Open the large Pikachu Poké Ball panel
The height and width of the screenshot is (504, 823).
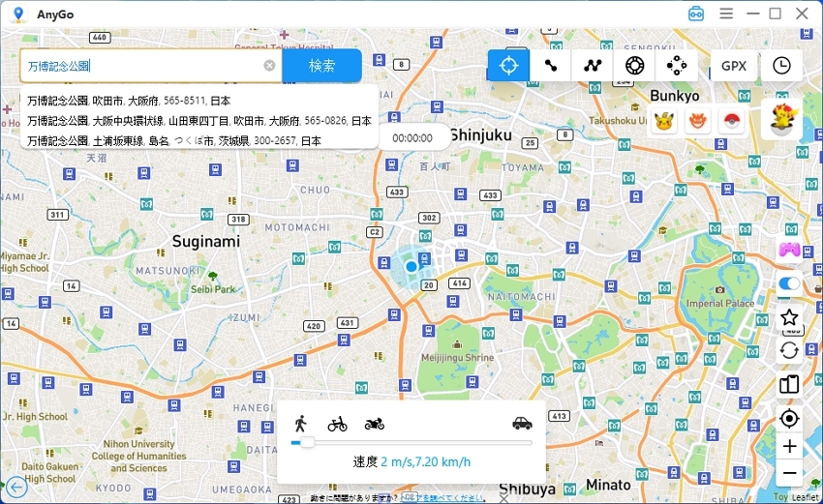782,119
